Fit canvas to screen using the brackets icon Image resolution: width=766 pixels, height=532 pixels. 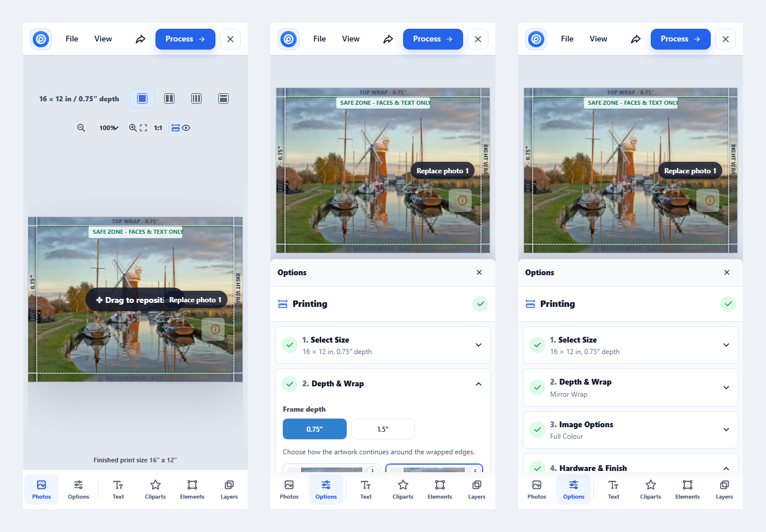pos(143,128)
